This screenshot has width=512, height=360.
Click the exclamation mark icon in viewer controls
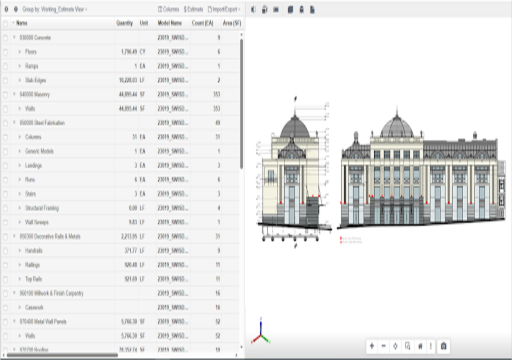click(431, 346)
